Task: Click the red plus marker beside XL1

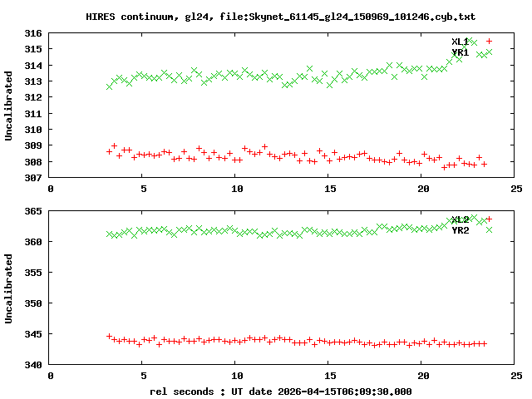Action: point(489,41)
